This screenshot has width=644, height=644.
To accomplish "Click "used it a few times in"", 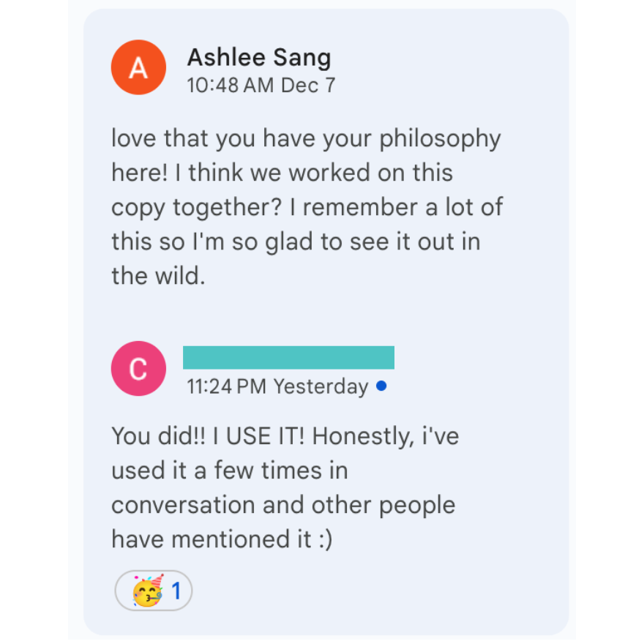I will [x=230, y=471].
